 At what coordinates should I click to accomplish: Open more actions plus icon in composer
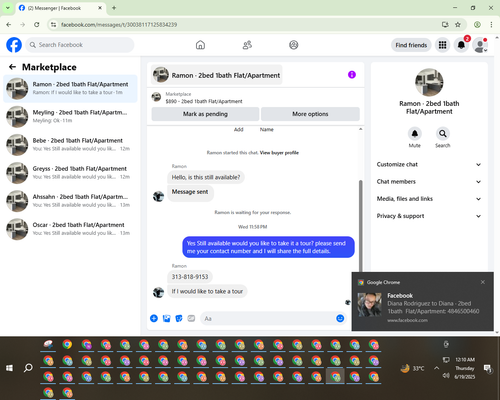154,318
